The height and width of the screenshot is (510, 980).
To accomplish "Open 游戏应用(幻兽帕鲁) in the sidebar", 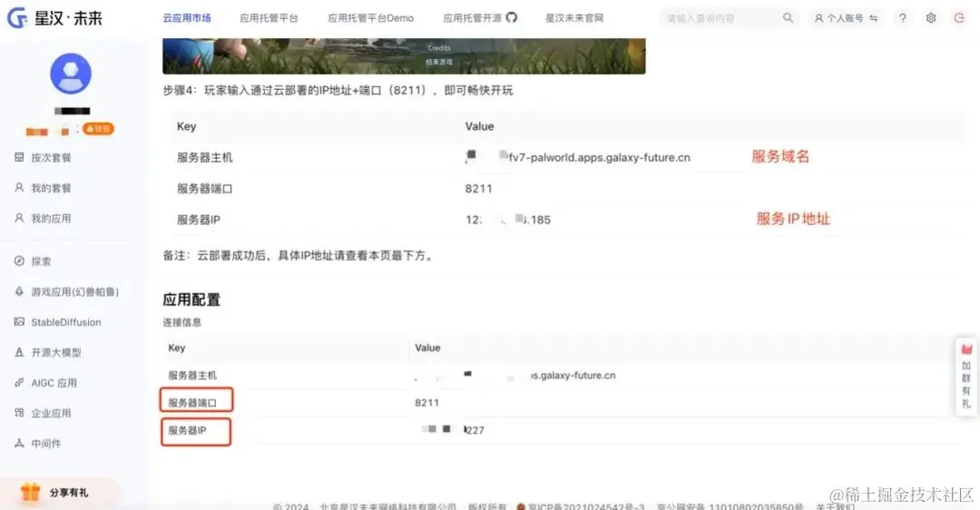I will point(75,292).
